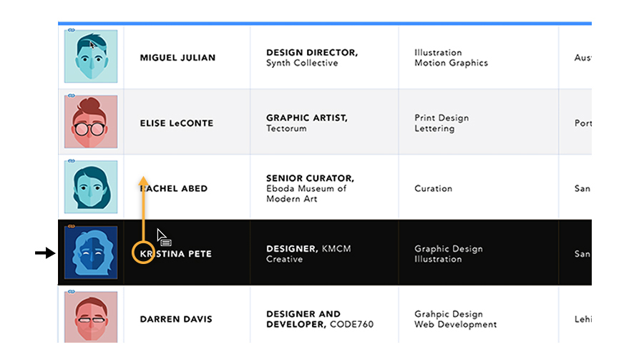The width and height of the screenshot is (644, 362).
Task: Click the link icon on Elise LeConte's avatar
Action: tap(71, 95)
